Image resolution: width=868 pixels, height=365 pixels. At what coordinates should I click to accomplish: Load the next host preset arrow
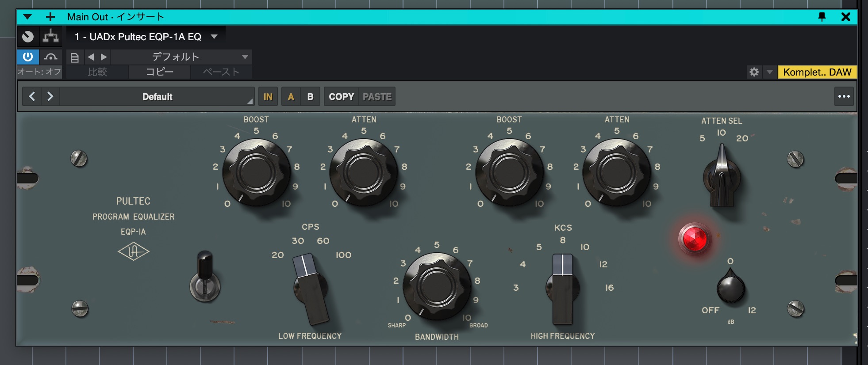click(104, 57)
